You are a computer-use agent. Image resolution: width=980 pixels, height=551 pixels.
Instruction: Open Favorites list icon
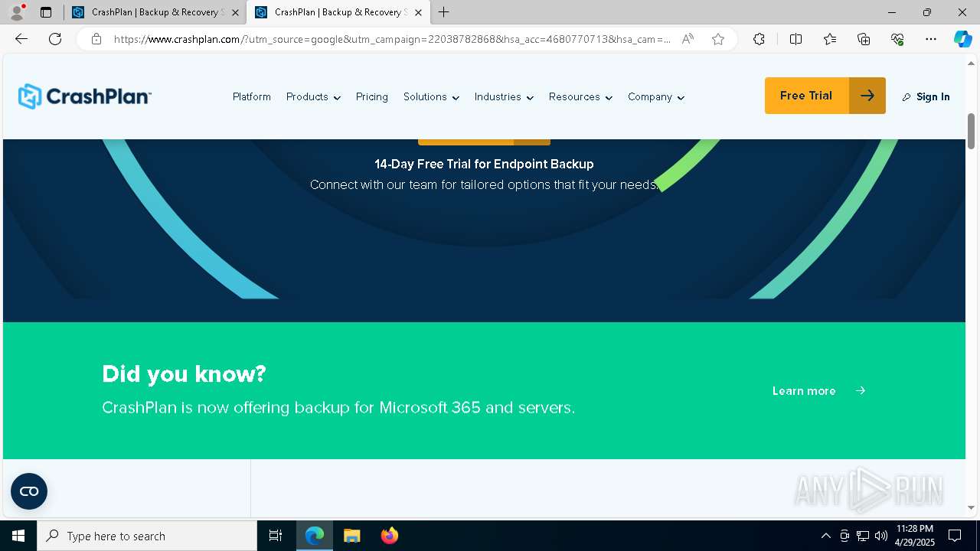830,39
